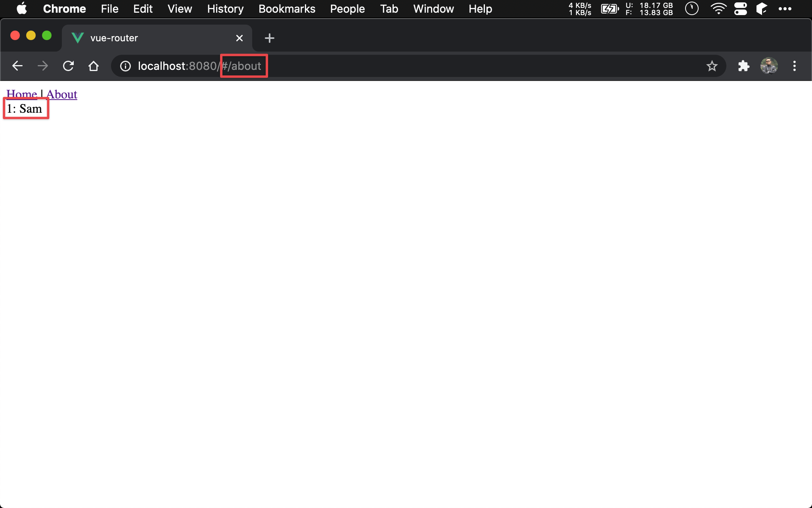Click the reload/refresh page icon
Screen dimensions: 812x508
click(x=69, y=65)
